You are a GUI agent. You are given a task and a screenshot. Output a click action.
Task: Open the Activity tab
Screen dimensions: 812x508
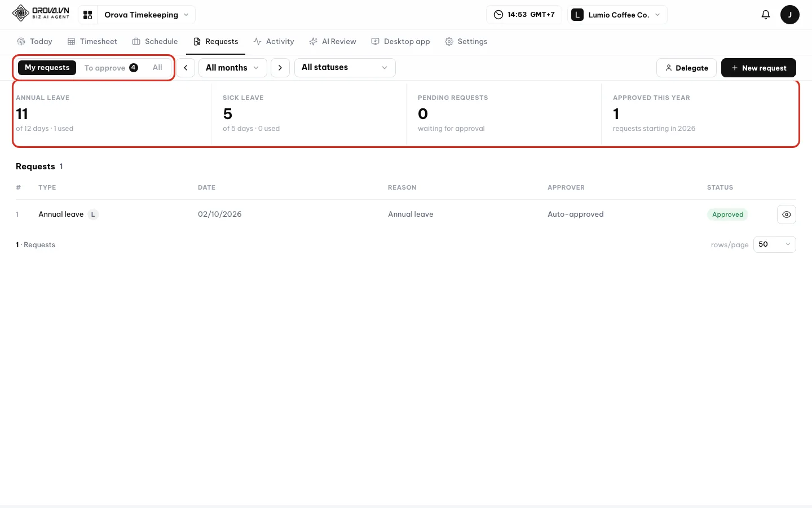[x=273, y=42]
